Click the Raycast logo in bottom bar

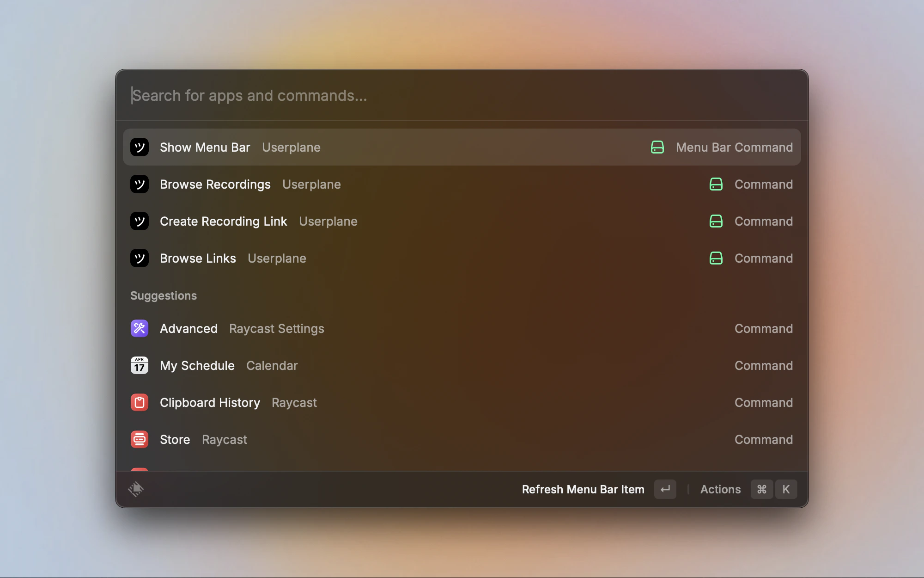coord(136,489)
